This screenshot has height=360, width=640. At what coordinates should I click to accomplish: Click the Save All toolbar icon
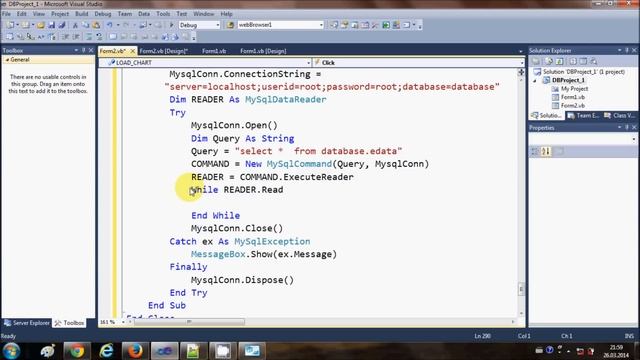[62, 25]
